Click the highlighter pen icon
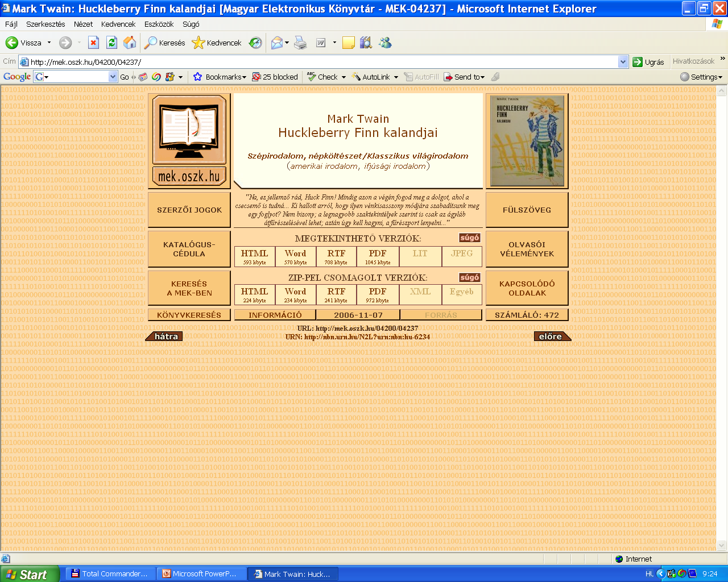 [x=495, y=77]
